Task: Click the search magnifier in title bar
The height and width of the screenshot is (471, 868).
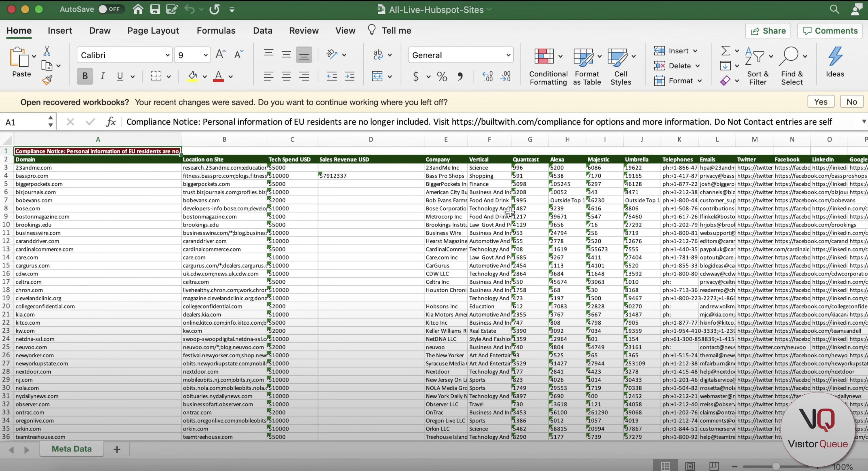Action: click(834, 9)
